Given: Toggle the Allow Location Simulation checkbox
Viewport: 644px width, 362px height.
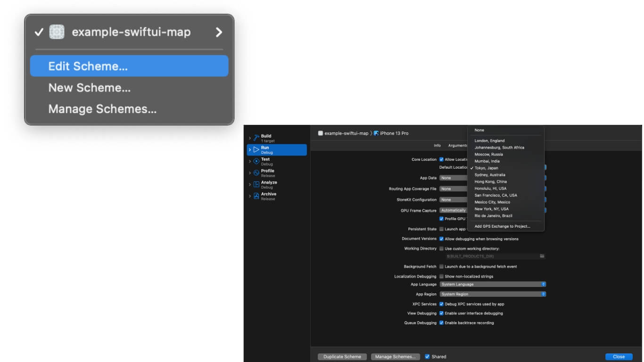Looking at the screenshot, I should click(x=441, y=159).
